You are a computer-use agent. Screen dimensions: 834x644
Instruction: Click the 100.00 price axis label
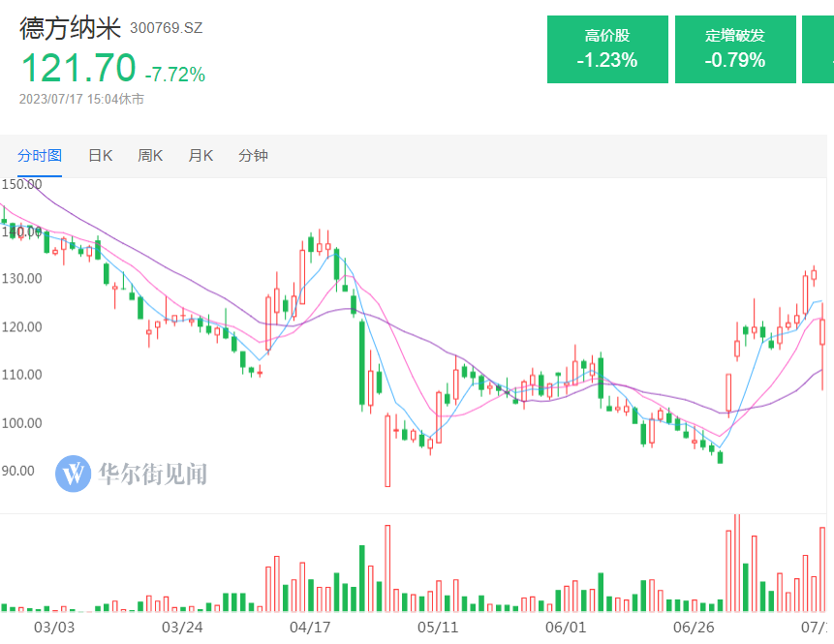pyautogui.click(x=21, y=423)
